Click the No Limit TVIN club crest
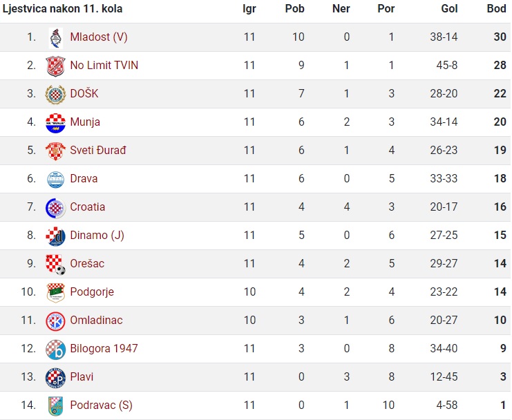 click(55, 66)
